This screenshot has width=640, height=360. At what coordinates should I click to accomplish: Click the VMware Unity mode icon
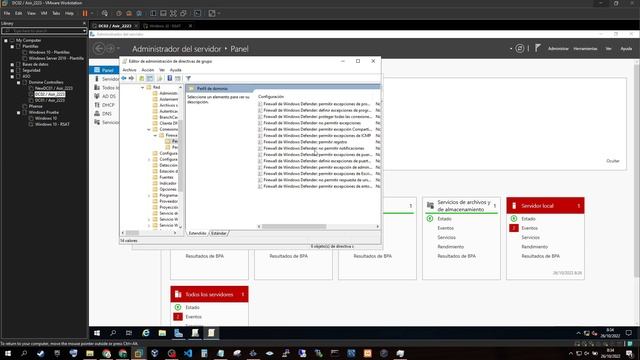point(183,13)
